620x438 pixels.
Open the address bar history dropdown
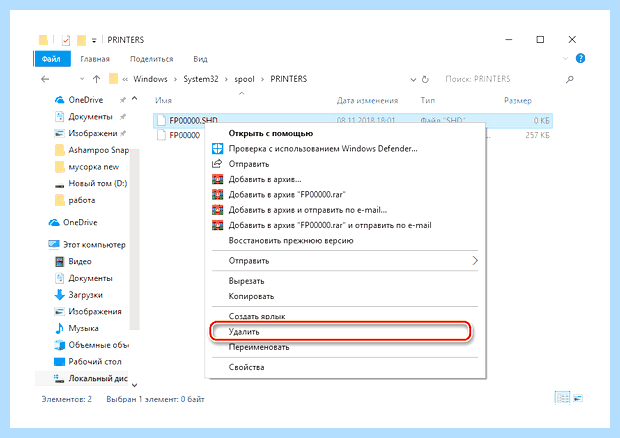click(x=413, y=79)
